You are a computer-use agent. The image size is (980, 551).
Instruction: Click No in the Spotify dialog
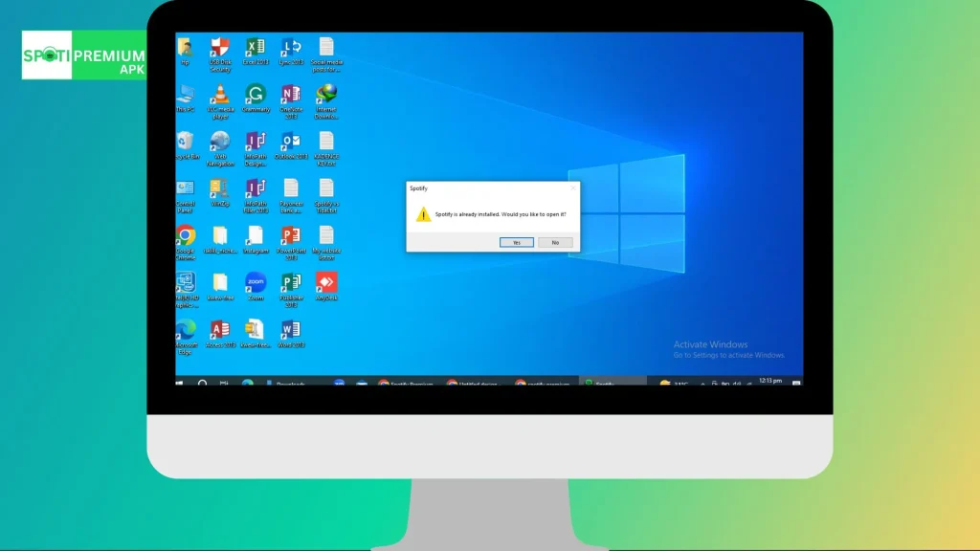click(555, 242)
